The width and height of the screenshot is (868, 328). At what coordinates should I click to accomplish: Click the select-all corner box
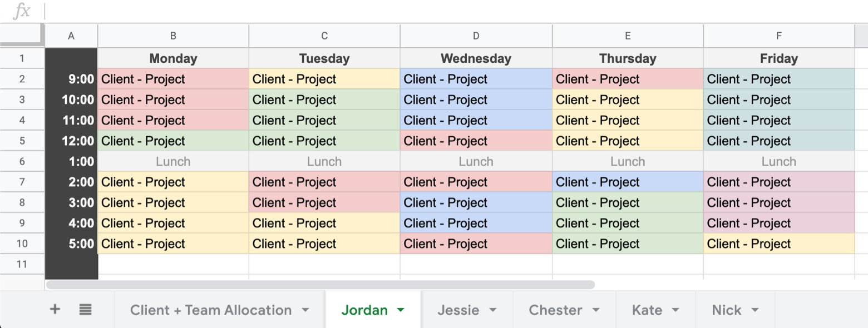22,36
